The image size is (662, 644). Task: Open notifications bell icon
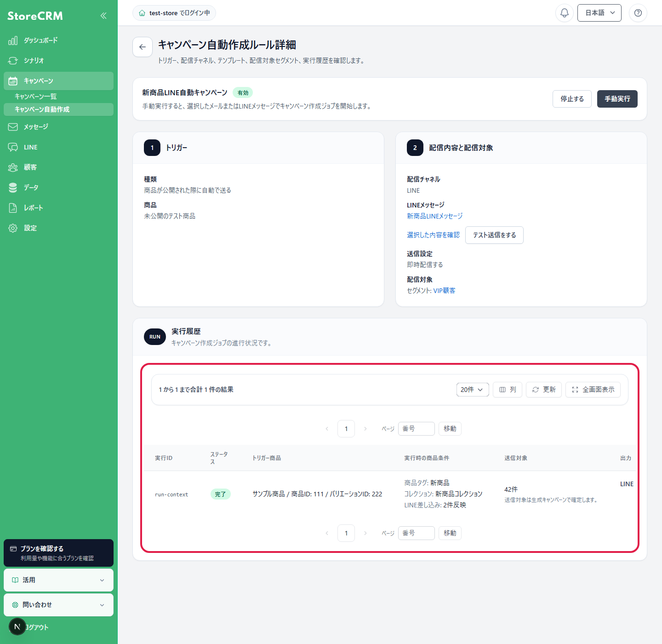pos(565,13)
